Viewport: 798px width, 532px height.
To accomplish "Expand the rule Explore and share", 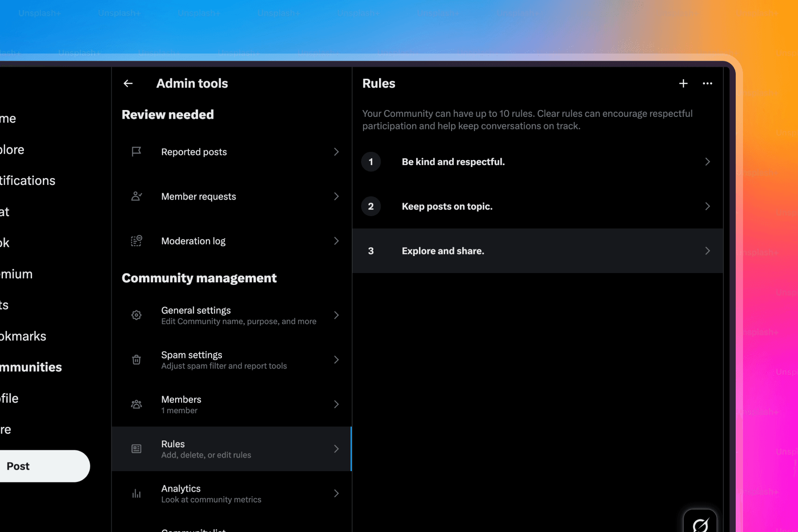I will 537,251.
